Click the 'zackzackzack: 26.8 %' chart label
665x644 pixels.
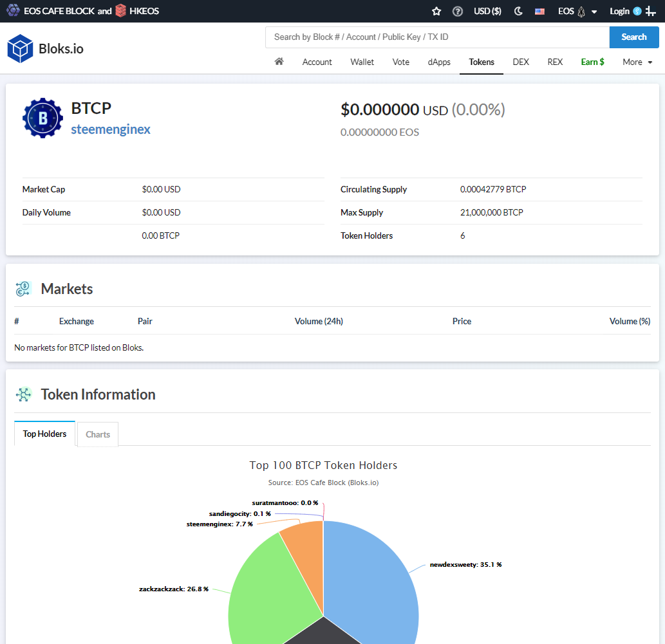click(173, 589)
